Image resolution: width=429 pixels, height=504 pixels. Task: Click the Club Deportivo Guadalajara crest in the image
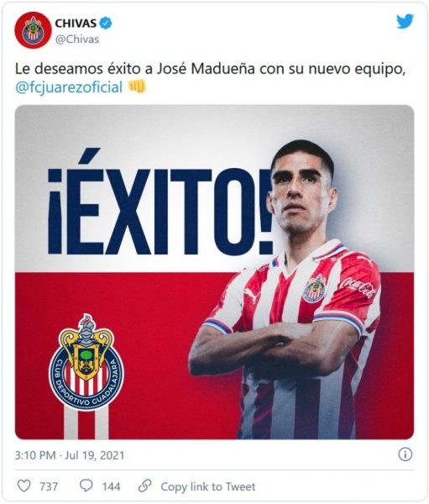(86, 362)
